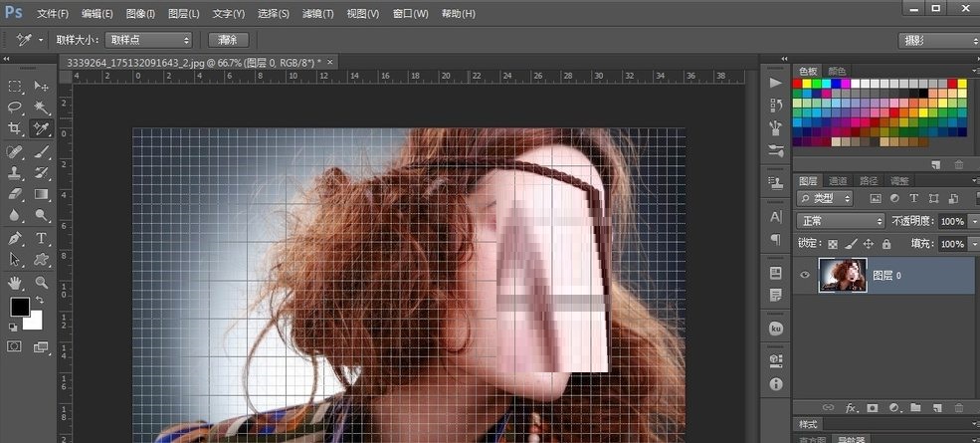Select the Eraser tool
This screenshot has height=443, width=980.
(x=14, y=194)
